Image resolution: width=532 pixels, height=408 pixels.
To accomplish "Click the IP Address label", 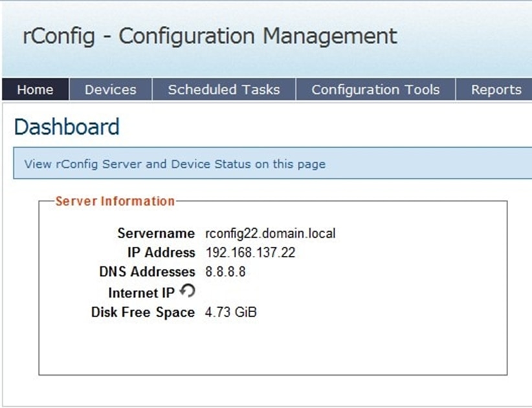I will (161, 253).
